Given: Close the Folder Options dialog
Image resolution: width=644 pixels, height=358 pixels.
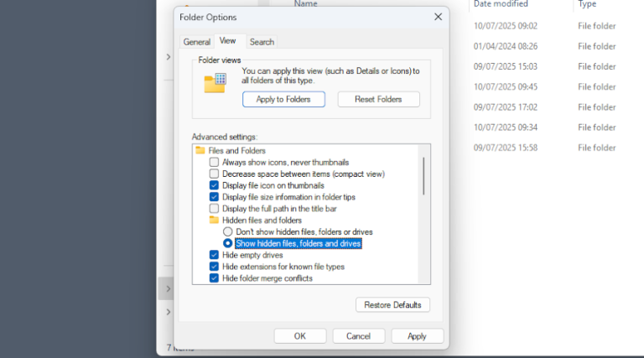Looking at the screenshot, I should pos(438,17).
